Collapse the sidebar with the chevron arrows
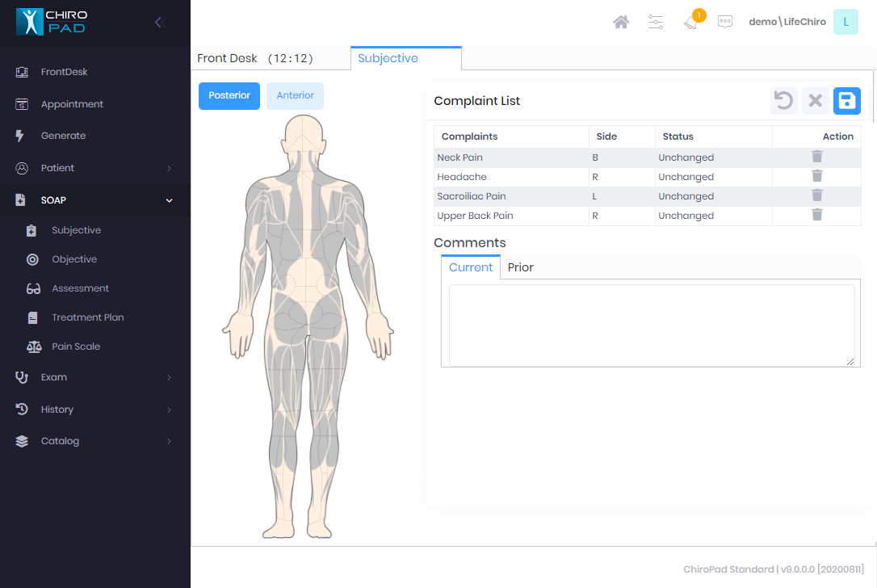This screenshot has height=588, width=877. (x=160, y=22)
